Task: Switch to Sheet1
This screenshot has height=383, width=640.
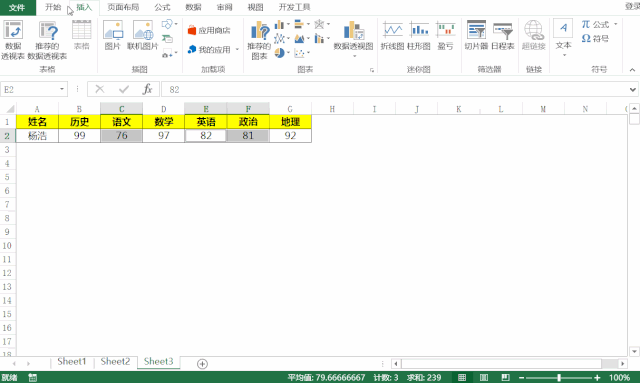Action: 72,362
